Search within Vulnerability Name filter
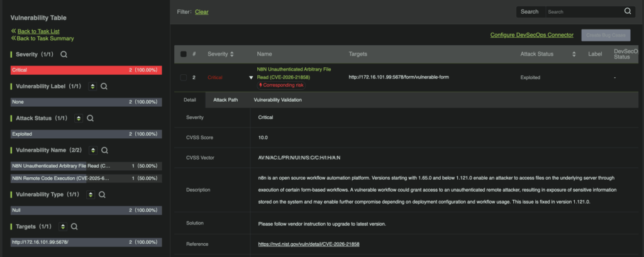 104,150
